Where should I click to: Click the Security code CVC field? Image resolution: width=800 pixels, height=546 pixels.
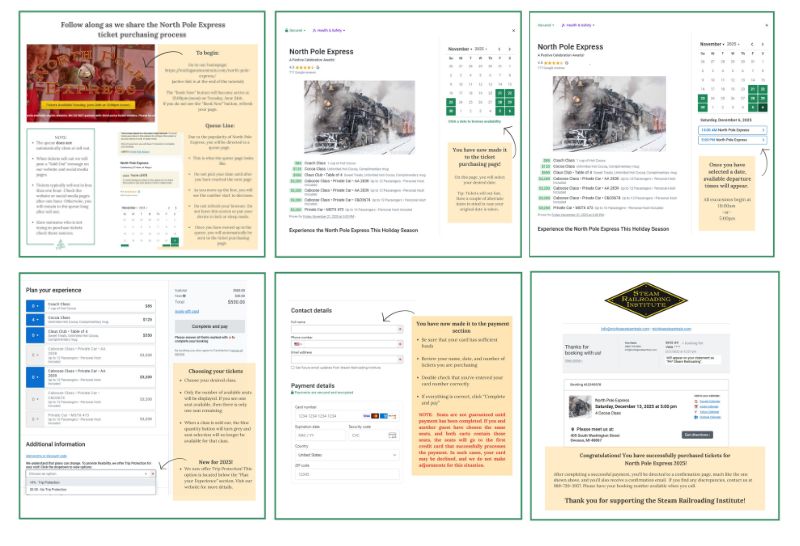374,435
